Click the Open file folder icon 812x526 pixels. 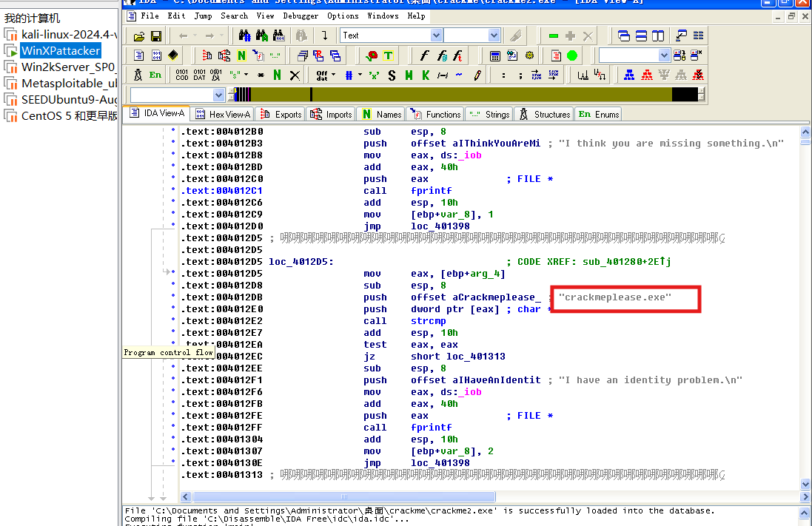pyautogui.click(x=138, y=36)
